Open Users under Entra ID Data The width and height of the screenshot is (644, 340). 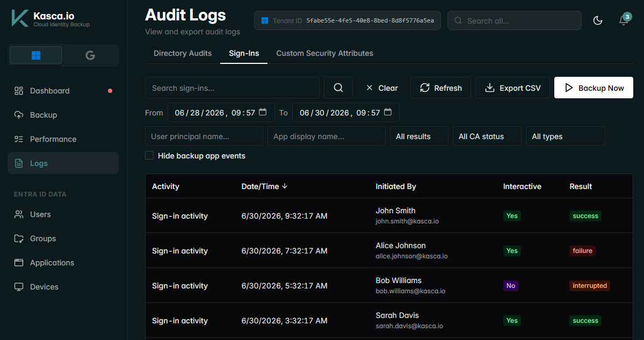63,214
